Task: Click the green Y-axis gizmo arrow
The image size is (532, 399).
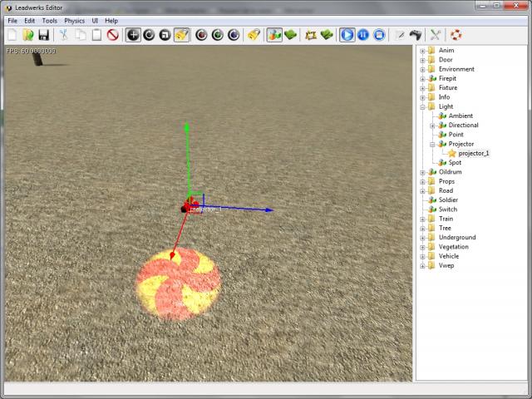Action: click(x=187, y=129)
